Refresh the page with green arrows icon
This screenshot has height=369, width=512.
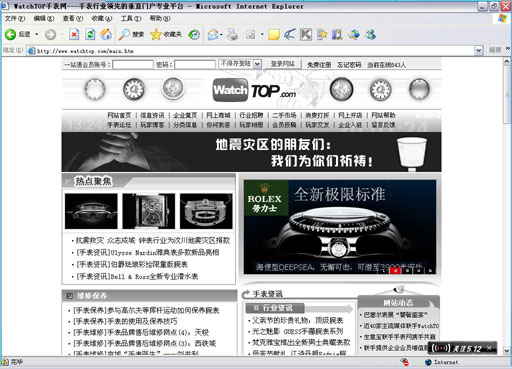[x=90, y=34]
